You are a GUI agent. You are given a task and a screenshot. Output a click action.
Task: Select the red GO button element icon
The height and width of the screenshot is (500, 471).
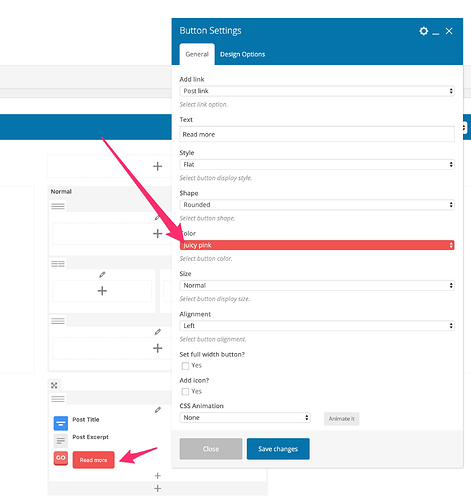pyautogui.click(x=61, y=458)
